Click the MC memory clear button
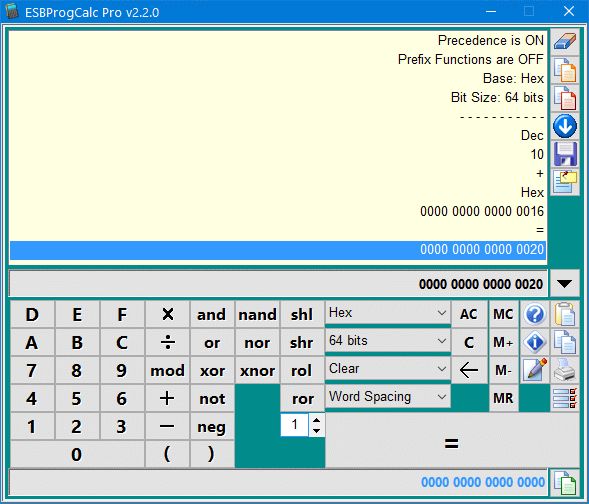The image size is (589, 504). click(503, 314)
